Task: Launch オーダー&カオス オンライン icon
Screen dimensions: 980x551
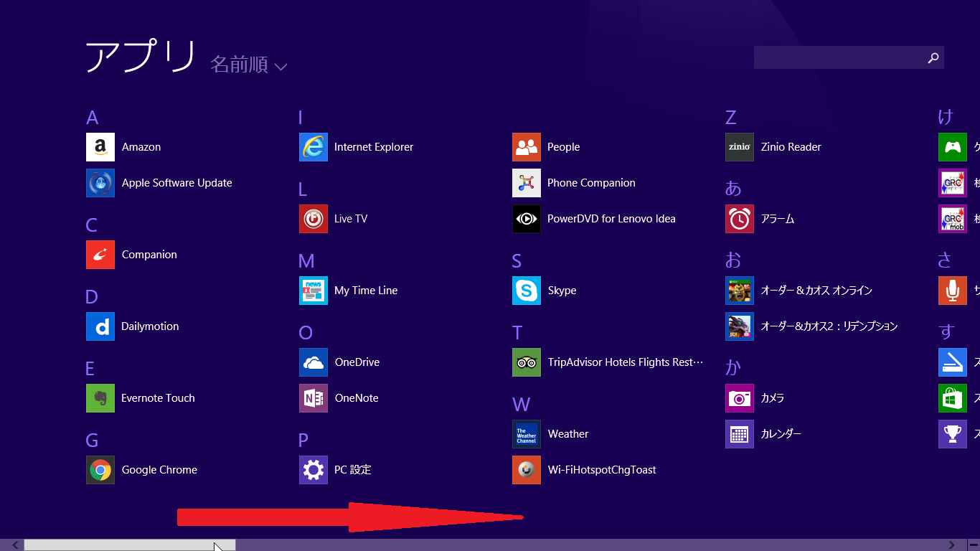Action: pyautogui.click(x=740, y=291)
